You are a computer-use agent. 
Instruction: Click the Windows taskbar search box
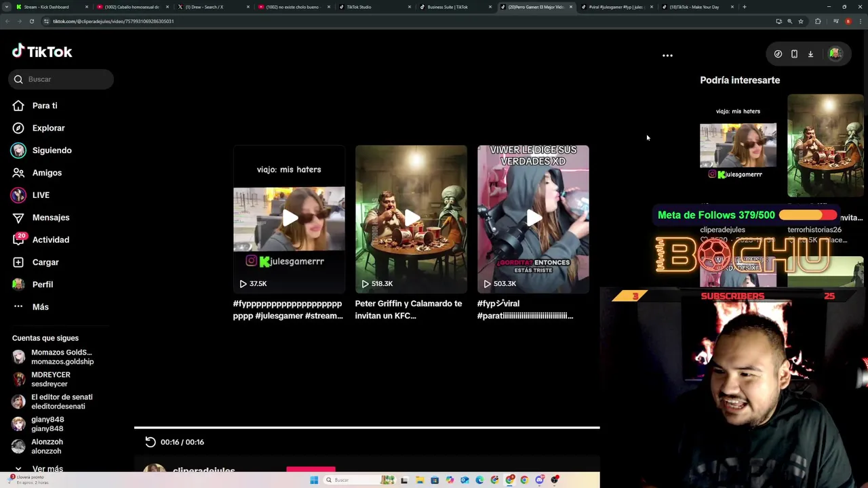coord(359,480)
